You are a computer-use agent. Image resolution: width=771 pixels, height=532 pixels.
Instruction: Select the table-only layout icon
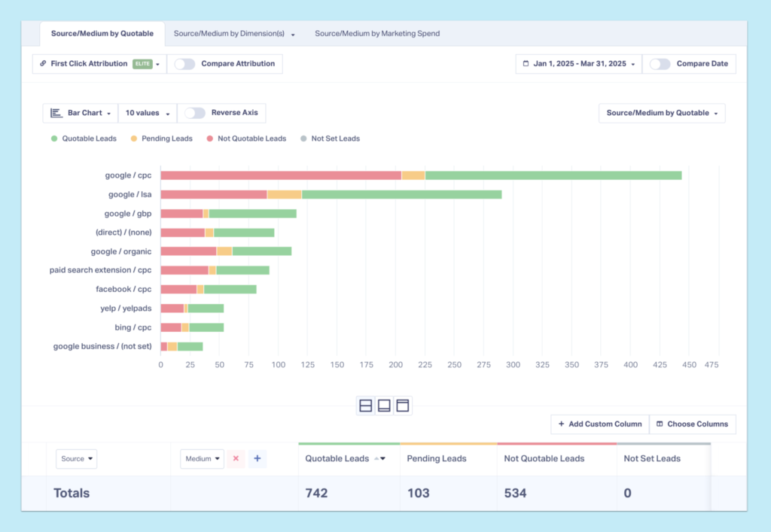click(403, 405)
